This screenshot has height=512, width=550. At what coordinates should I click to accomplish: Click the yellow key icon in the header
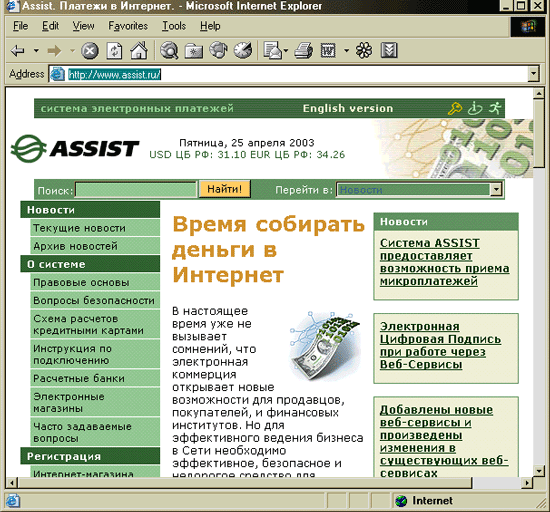[455, 108]
